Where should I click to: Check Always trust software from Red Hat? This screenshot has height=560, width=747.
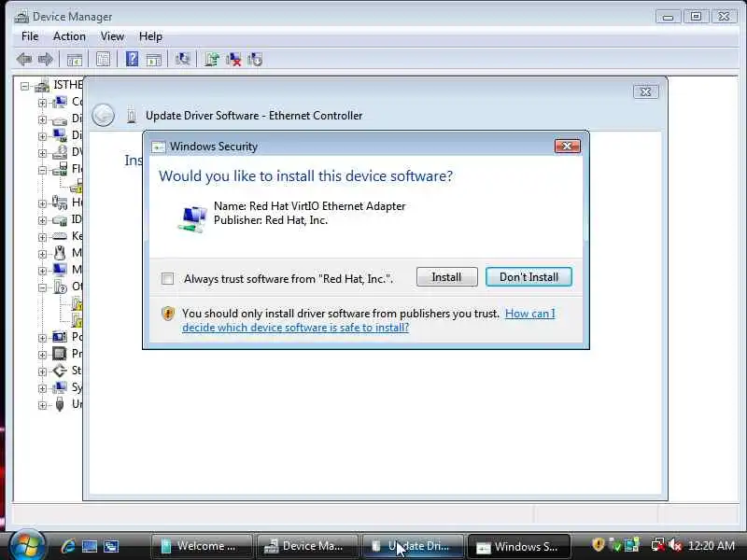(x=168, y=278)
